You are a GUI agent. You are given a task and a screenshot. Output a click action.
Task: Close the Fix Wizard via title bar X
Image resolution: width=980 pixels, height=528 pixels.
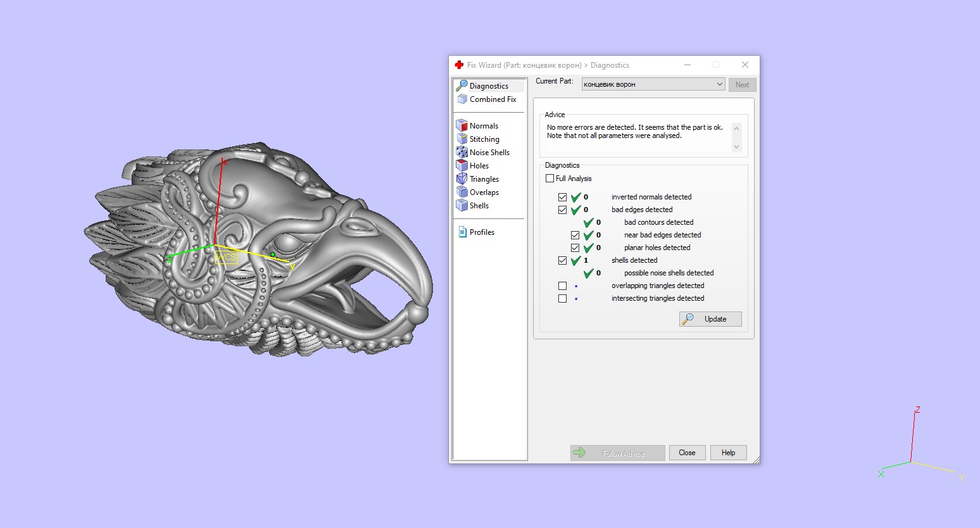pyautogui.click(x=745, y=65)
